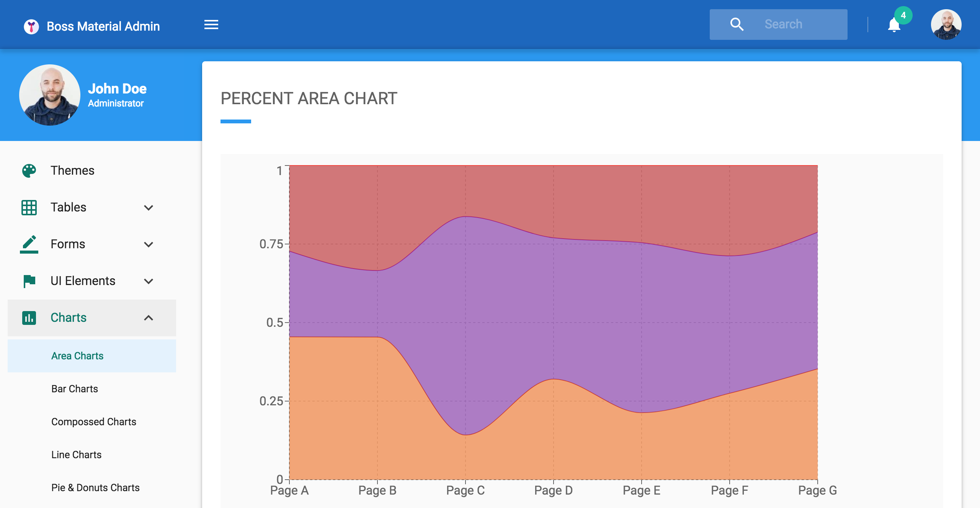Screen dimensions: 980x508
Task: Click the Tables grid icon
Action: click(x=29, y=207)
